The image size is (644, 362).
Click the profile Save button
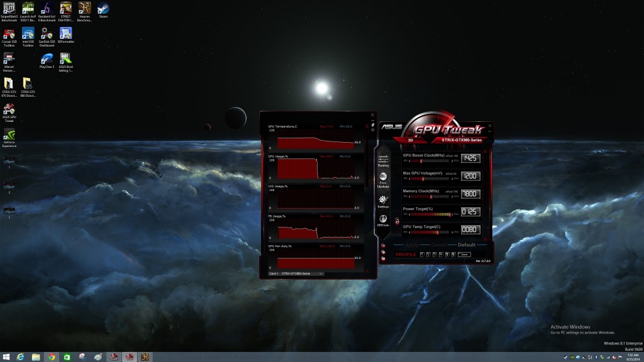[x=464, y=255]
